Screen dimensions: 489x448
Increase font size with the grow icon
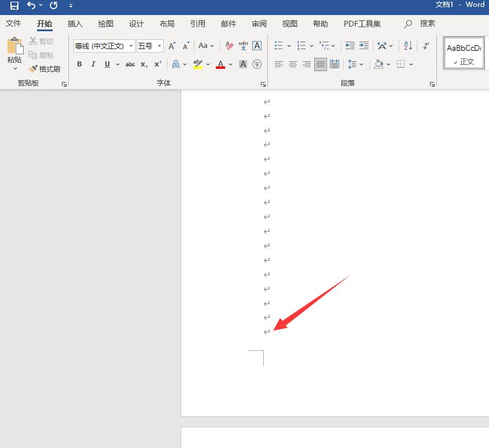pos(172,46)
